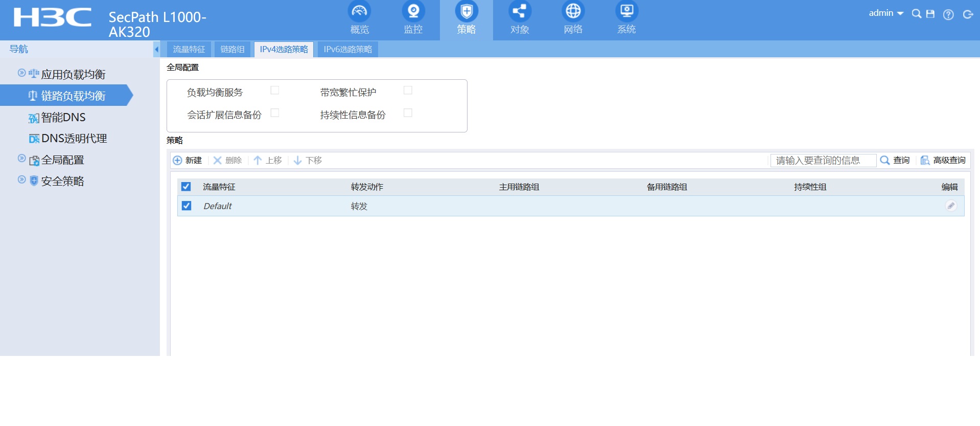Click the 流量特征 column header
980x426 pixels.
pyautogui.click(x=219, y=187)
